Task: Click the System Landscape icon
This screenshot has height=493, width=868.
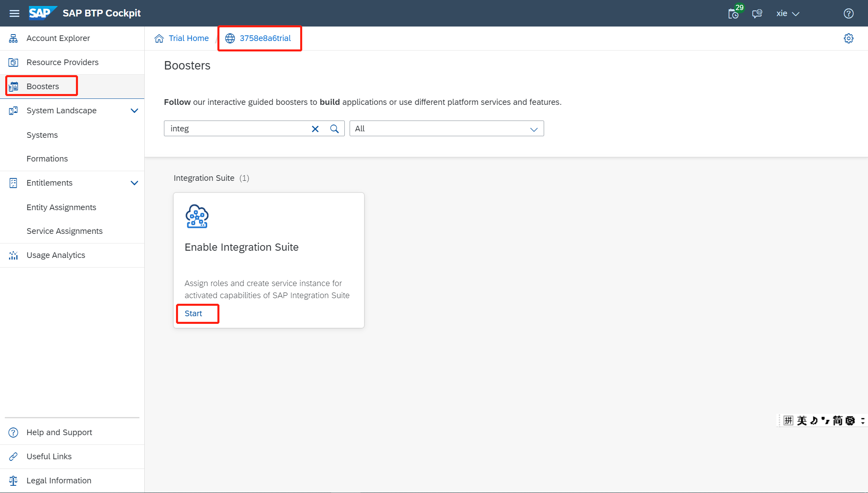Action: [13, 110]
